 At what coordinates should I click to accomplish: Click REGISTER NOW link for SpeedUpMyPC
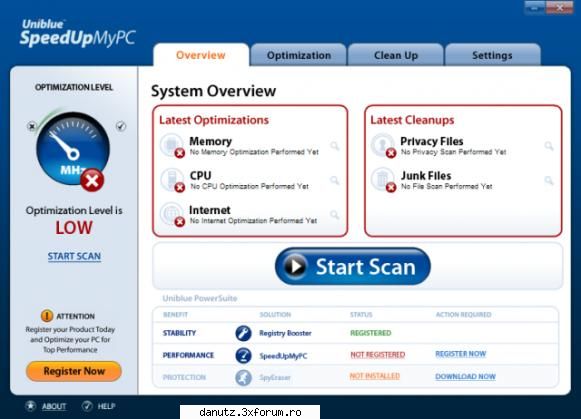click(461, 354)
